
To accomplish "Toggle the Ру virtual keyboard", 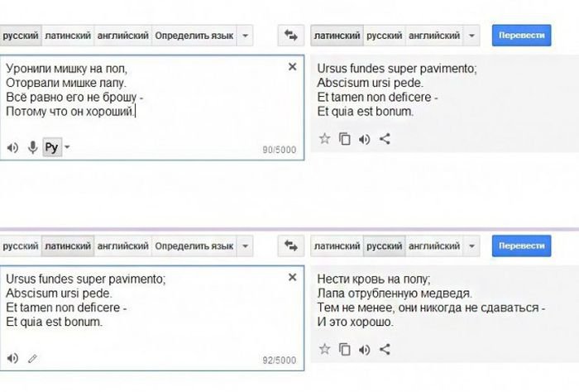I will [51, 147].
